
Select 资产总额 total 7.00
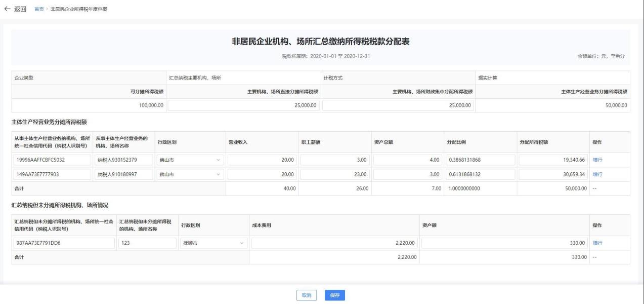[x=436, y=188]
